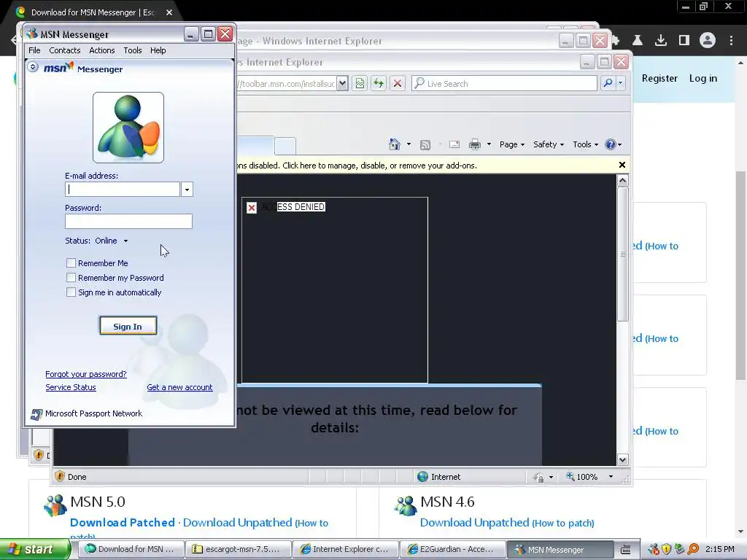Open the File menu in MSN Messenger
747x560 pixels.
pyautogui.click(x=34, y=50)
